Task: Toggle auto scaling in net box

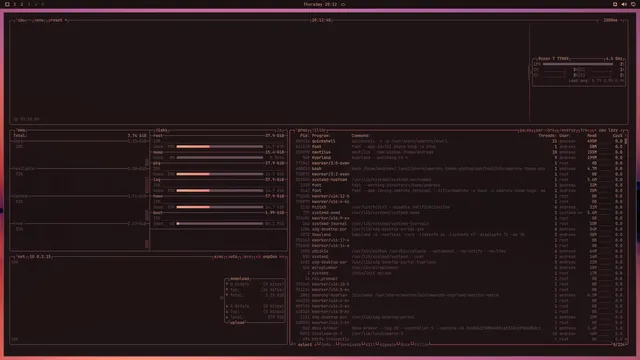Action: 233,257
